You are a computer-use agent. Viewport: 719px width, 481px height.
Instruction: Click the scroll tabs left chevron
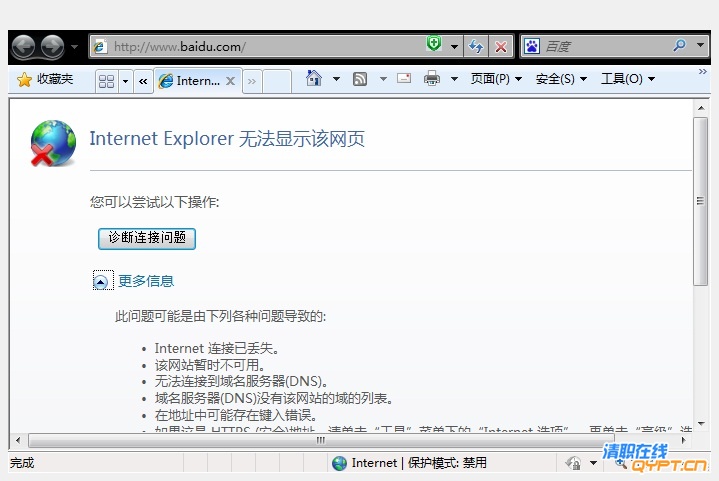point(143,82)
